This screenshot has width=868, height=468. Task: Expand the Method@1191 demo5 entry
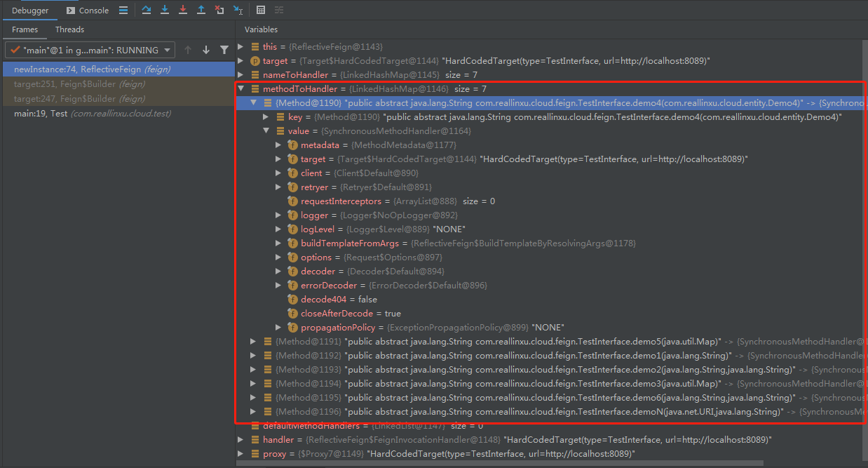(x=253, y=342)
